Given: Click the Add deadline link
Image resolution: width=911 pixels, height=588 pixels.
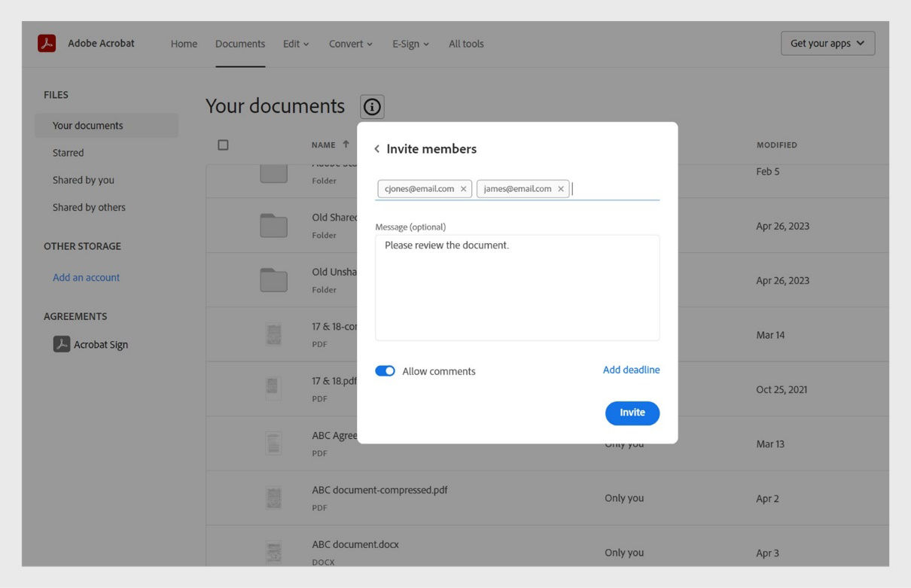Looking at the screenshot, I should (x=631, y=370).
